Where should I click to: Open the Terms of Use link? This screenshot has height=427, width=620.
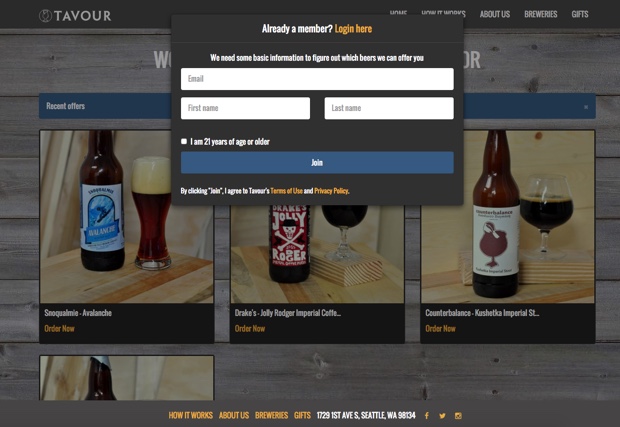pos(286,191)
